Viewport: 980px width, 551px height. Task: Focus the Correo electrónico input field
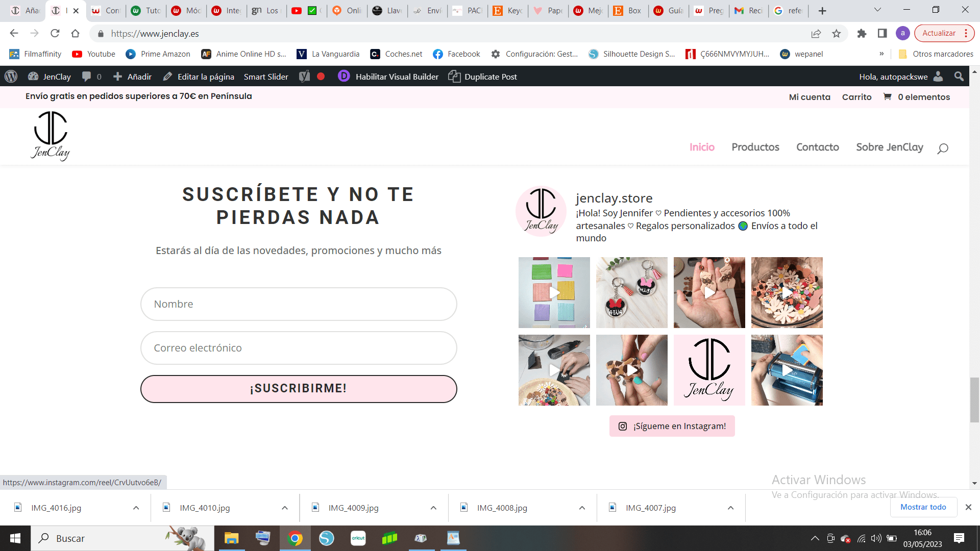[x=299, y=348]
